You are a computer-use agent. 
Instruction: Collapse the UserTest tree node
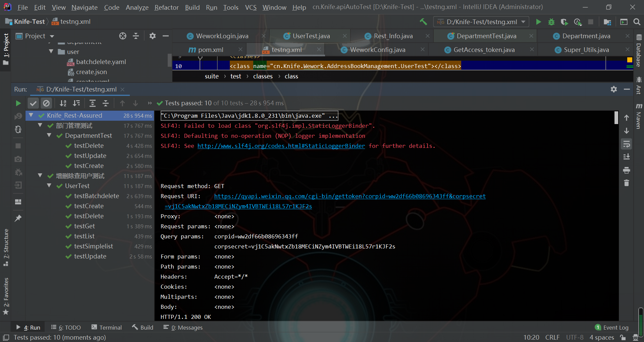[x=49, y=186]
